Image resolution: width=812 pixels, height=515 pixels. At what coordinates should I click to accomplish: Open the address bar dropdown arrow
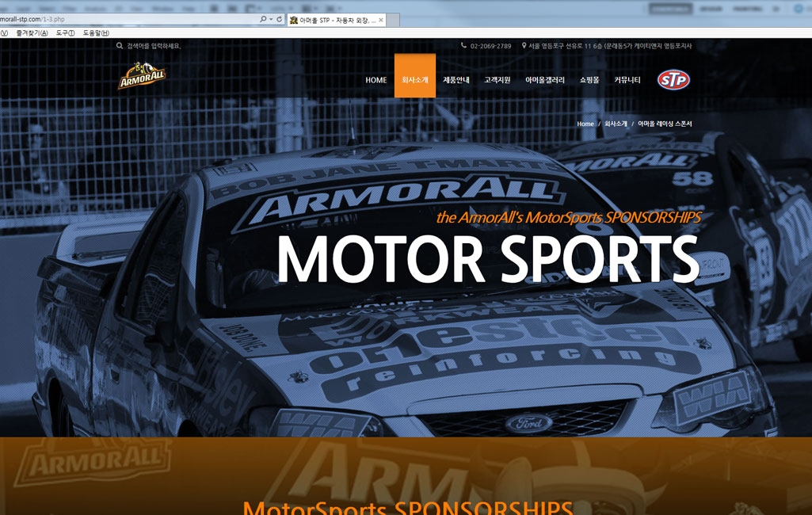coord(271,20)
